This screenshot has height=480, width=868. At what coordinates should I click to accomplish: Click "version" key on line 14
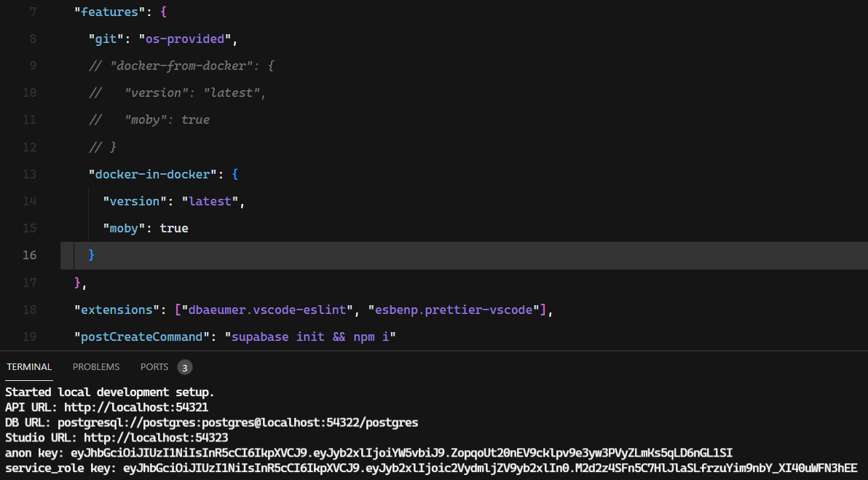(135, 202)
